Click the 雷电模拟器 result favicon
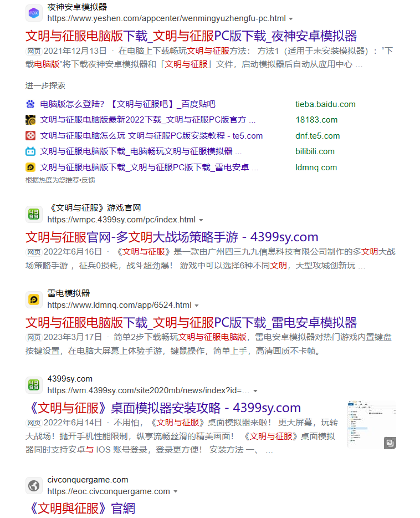This screenshot has height=518, width=420. pyautogui.click(x=34, y=299)
